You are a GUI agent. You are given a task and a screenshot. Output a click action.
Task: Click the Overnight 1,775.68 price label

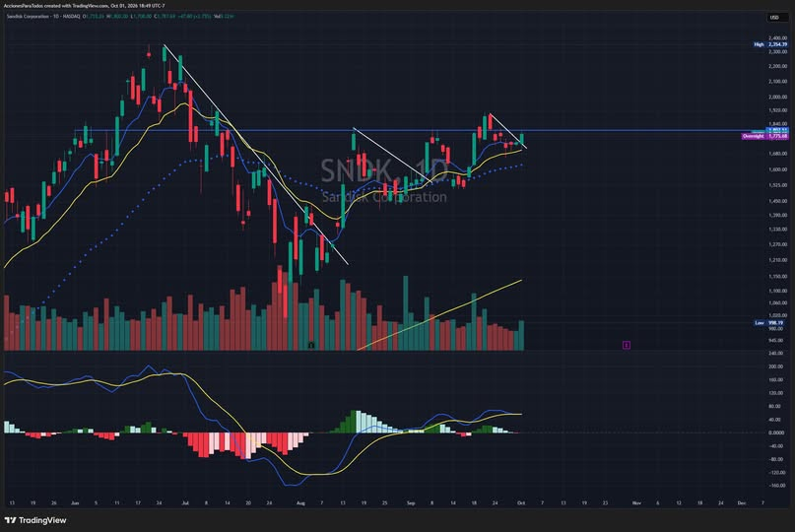click(x=765, y=136)
